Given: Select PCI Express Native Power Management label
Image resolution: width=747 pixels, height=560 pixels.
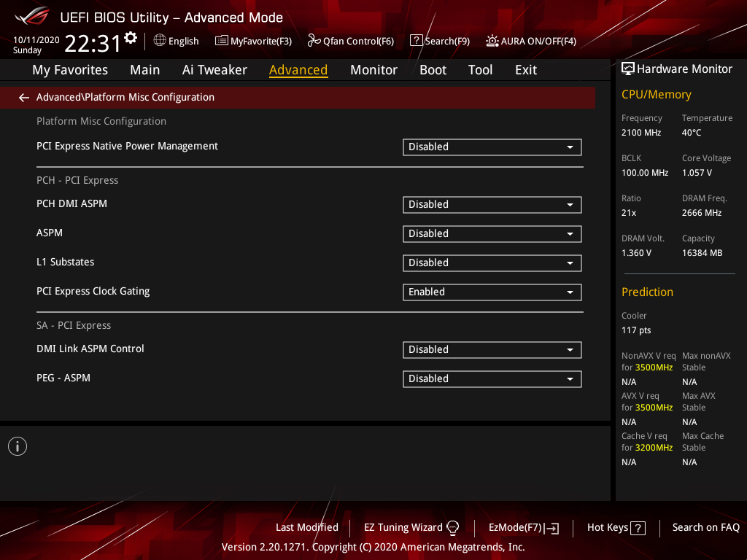Looking at the screenshot, I should pyautogui.click(x=127, y=146).
